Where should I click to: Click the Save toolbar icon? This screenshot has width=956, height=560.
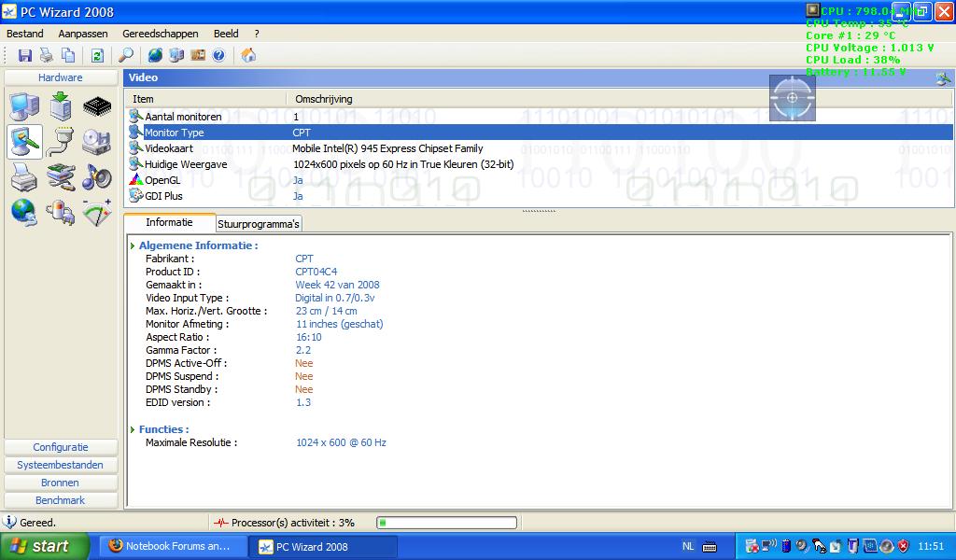25,56
